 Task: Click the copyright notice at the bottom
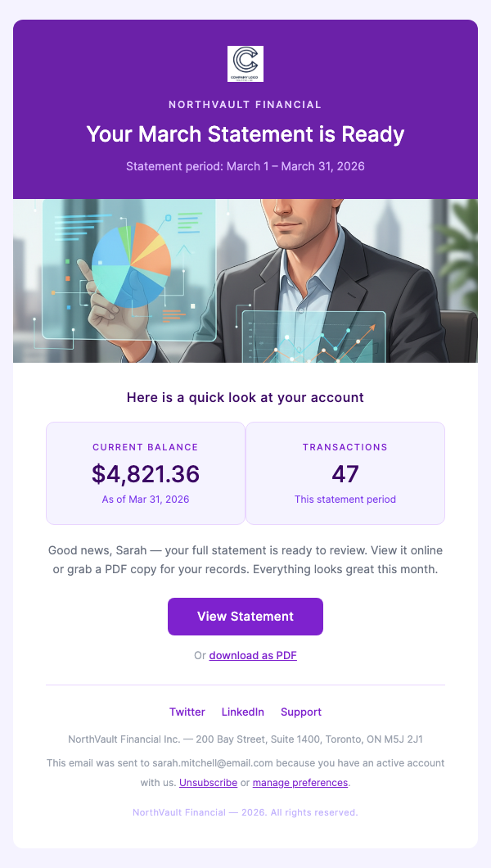[245, 812]
